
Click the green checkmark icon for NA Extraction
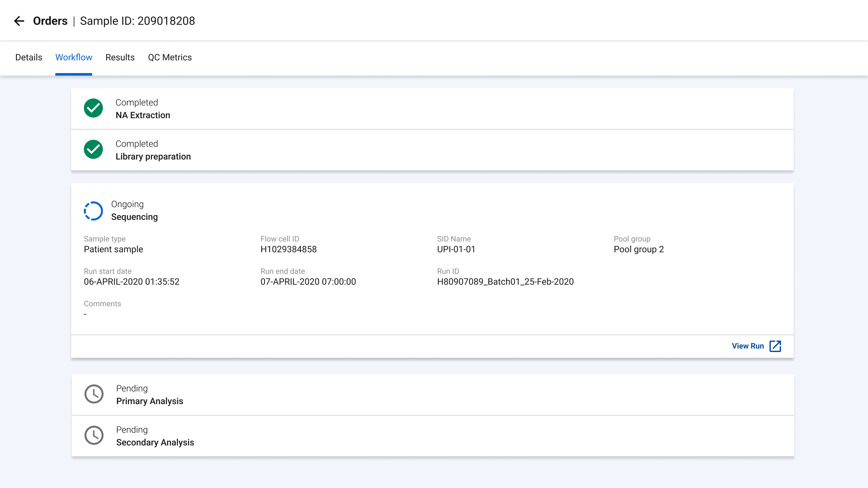tap(93, 108)
